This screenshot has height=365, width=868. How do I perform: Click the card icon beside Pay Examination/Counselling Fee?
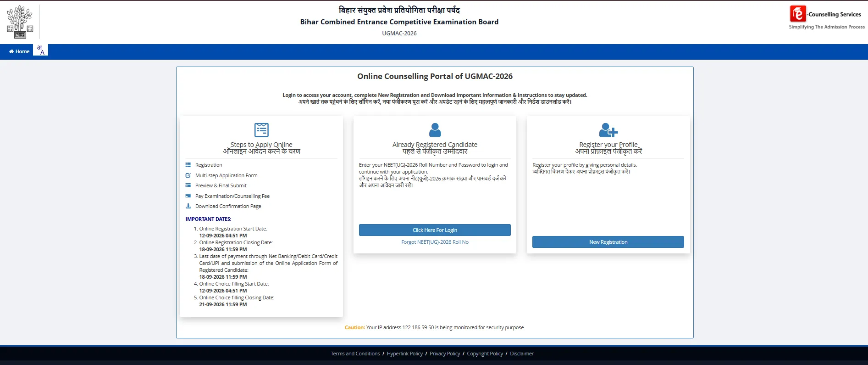(188, 196)
